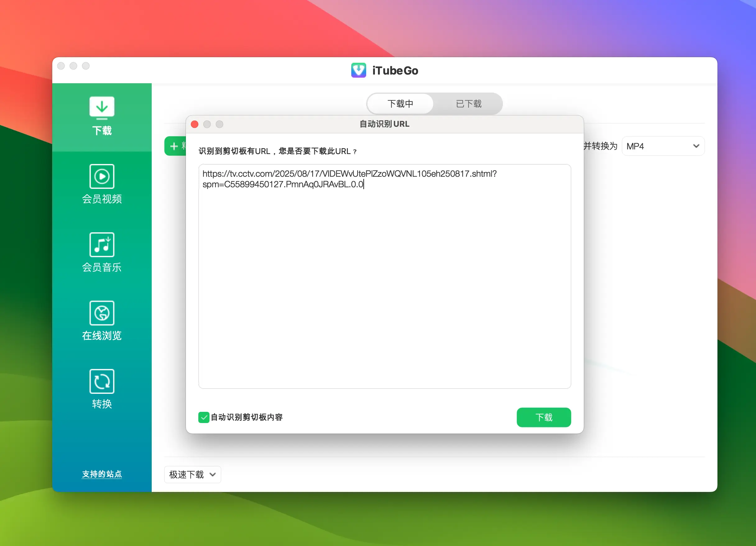Click the MP4 dropdown chevron arrow
This screenshot has height=546, width=756.
click(x=696, y=146)
